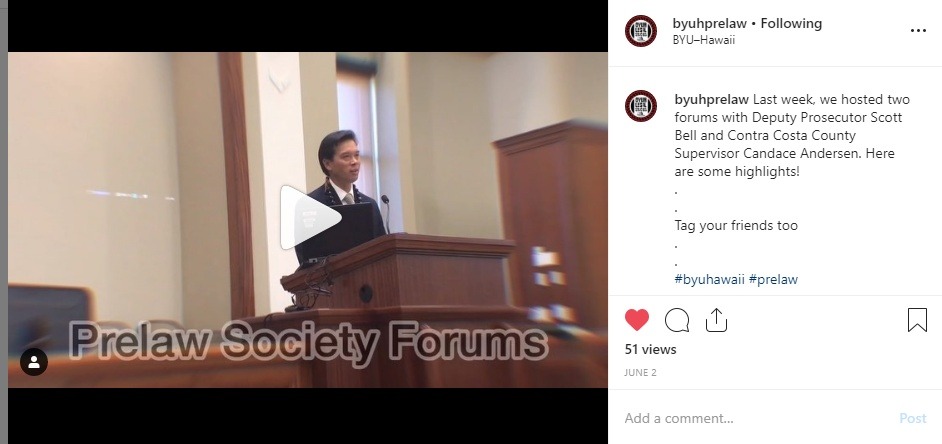Focus the Add a comment field
This screenshot has width=942, height=444.
[757, 418]
